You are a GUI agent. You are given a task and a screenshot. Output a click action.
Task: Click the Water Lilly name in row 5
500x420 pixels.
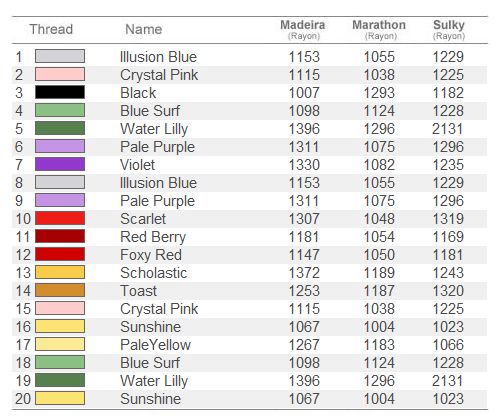(x=154, y=129)
